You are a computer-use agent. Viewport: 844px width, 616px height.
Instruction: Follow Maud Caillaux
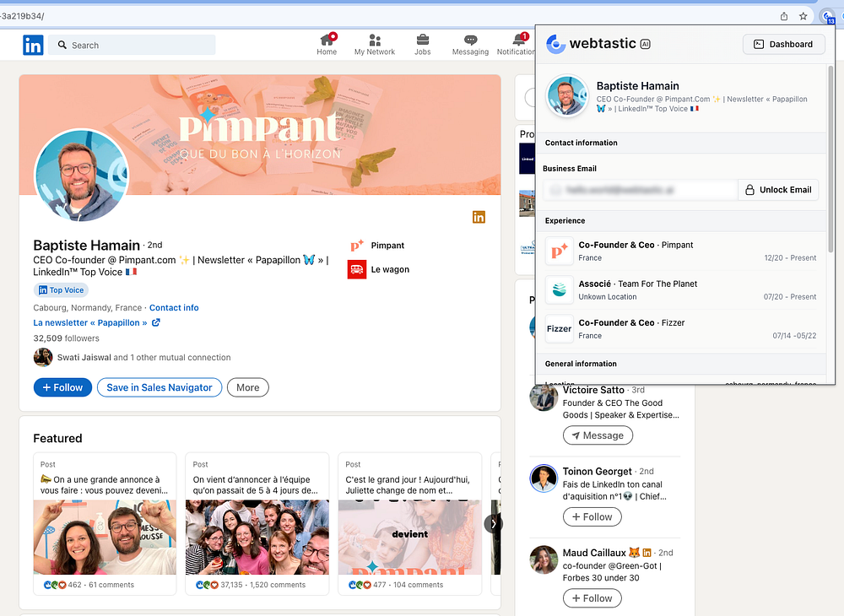click(592, 598)
